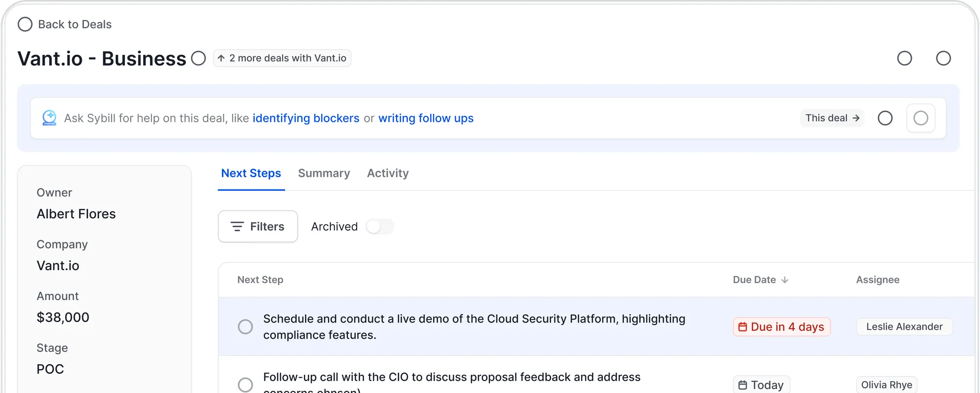Select the live demo next step description

(474, 327)
